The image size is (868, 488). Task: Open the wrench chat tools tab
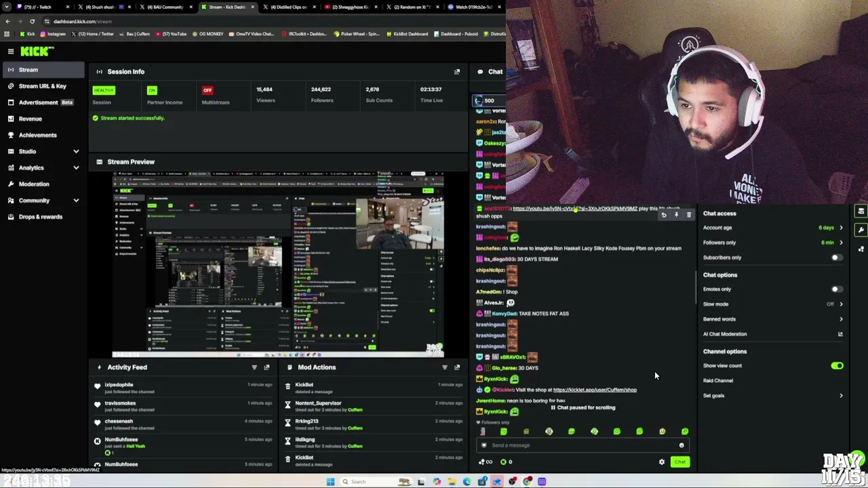pos(861,230)
